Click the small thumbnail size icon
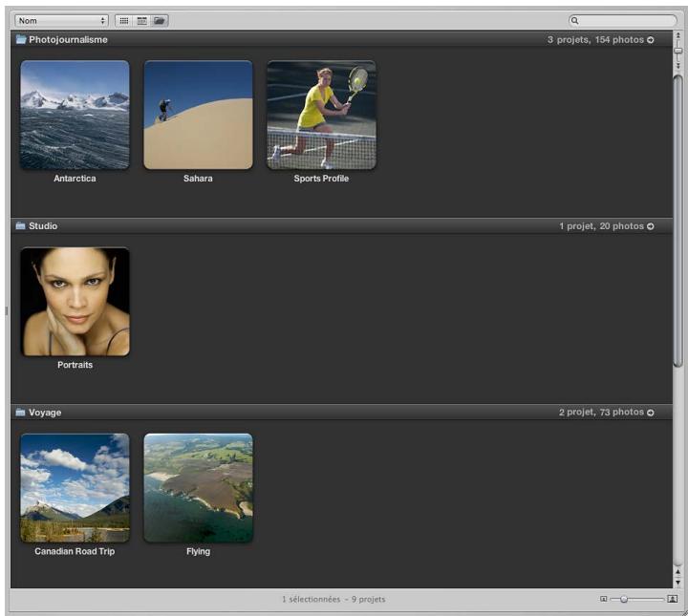Viewport: 688px width, 616px height. pos(603,599)
